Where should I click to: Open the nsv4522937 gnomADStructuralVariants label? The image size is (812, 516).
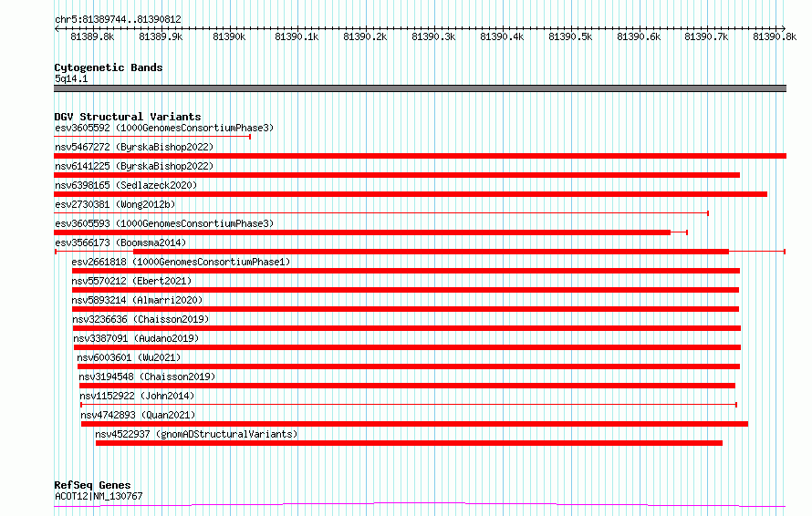196,434
